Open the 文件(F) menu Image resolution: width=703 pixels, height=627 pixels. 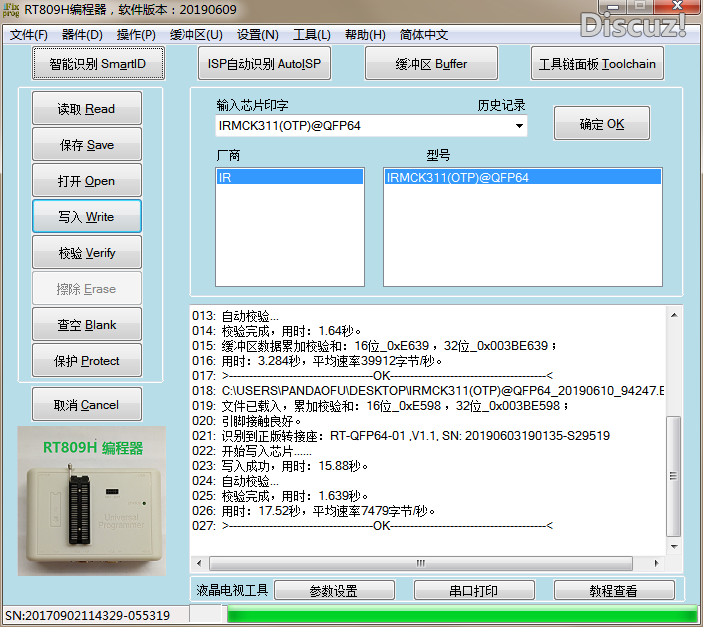pyautogui.click(x=29, y=35)
